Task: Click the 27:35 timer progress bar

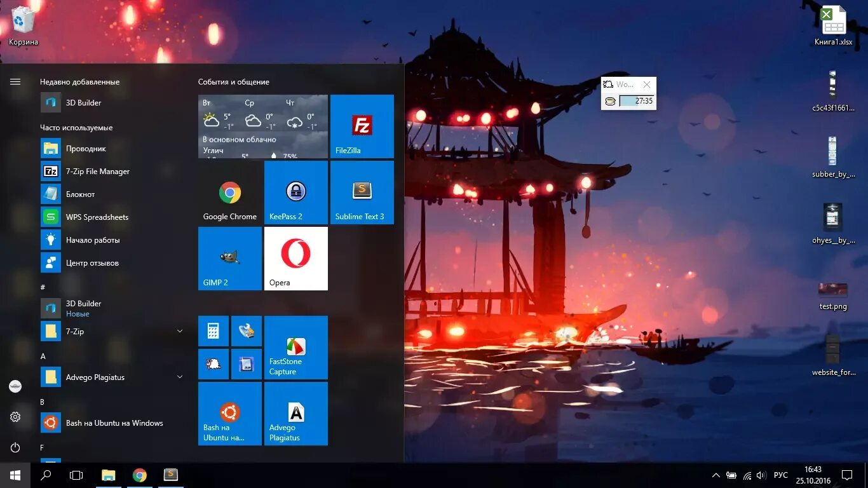Action: [x=637, y=100]
